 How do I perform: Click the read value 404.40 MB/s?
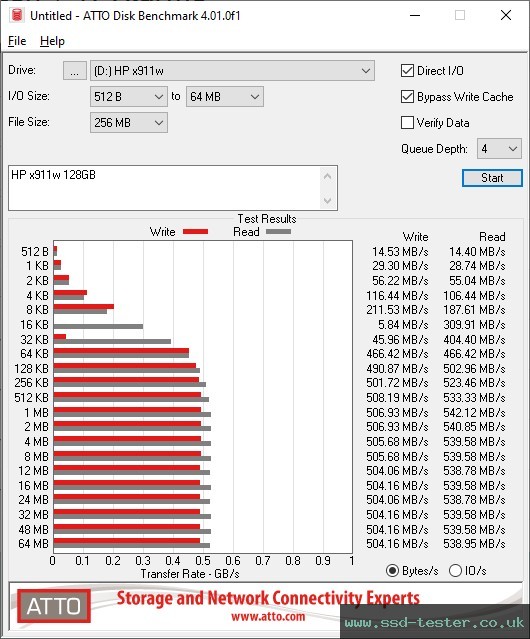tap(474, 339)
